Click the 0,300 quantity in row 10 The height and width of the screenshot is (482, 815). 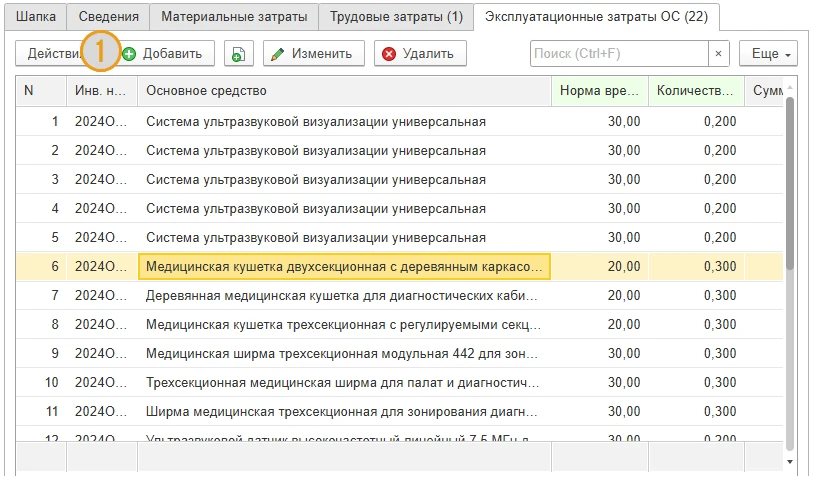click(x=696, y=383)
